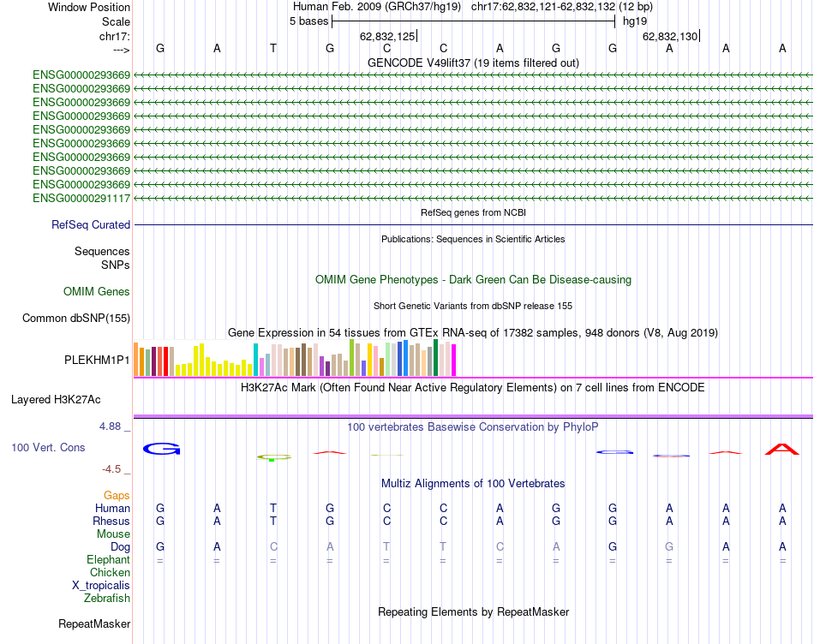Open Multiz Alignments of 100 Vertebrates title
This screenshot has height=644, width=814.
(473, 484)
